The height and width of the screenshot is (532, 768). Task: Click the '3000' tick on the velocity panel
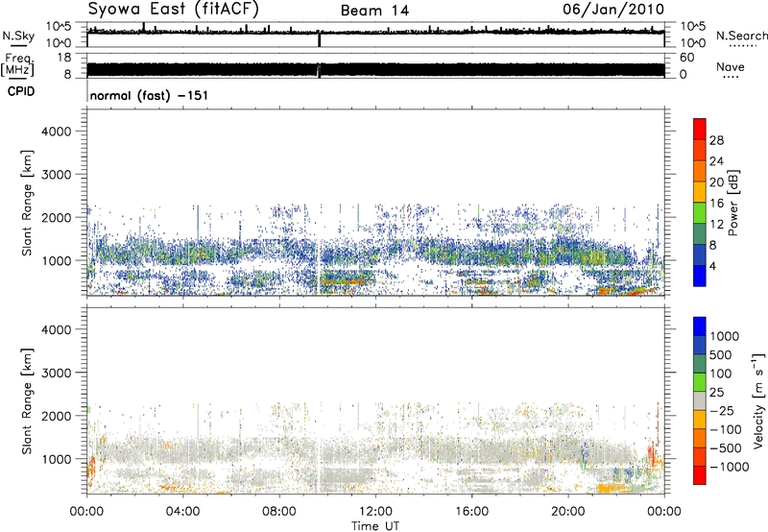coord(56,373)
